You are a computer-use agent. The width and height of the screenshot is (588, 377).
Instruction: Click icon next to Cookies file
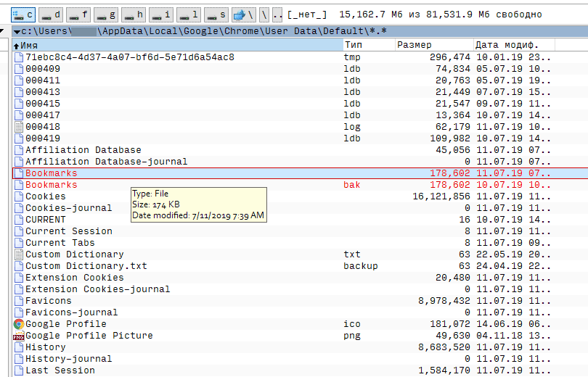tap(19, 196)
